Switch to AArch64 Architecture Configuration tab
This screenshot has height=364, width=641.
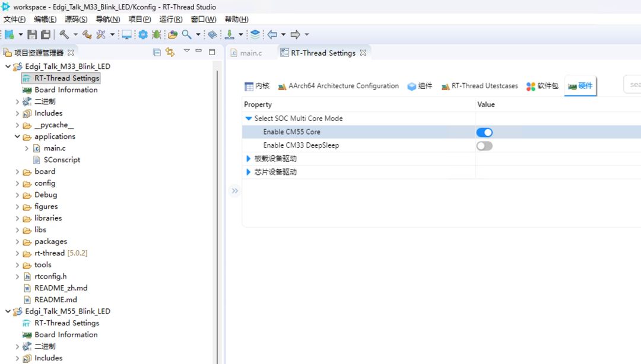point(338,86)
